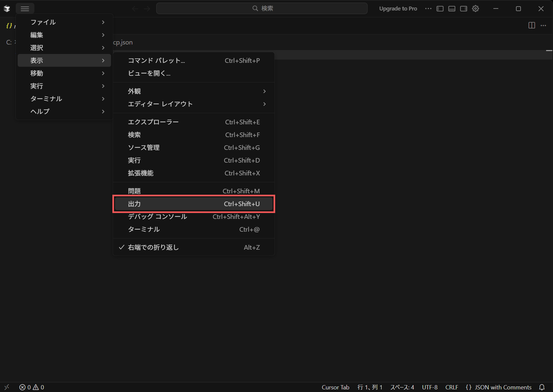This screenshot has height=392, width=553.
Task: Toggle the primary sidebar layout icon
Action: [x=440, y=9]
